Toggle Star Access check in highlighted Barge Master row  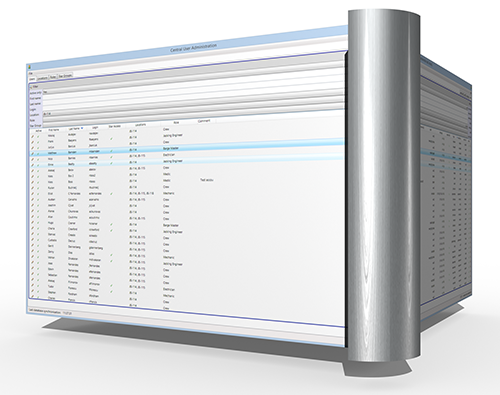point(111,151)
